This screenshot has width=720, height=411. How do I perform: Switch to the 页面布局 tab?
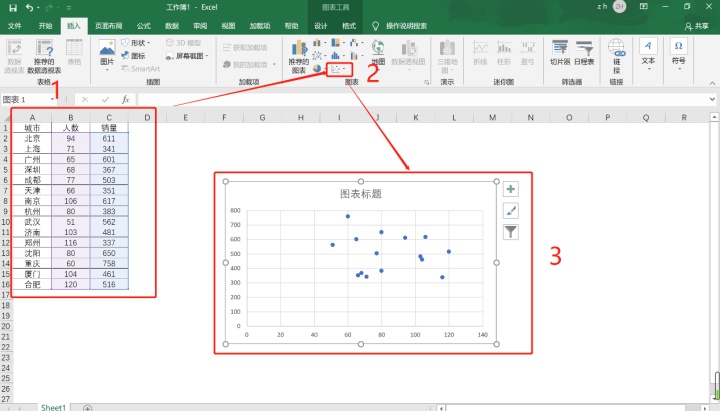108,26
